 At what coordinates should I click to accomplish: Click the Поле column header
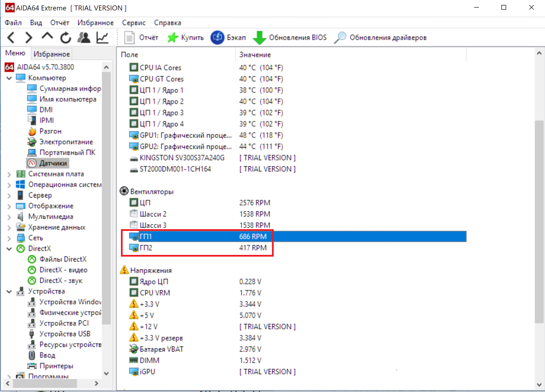click(176, 55)
